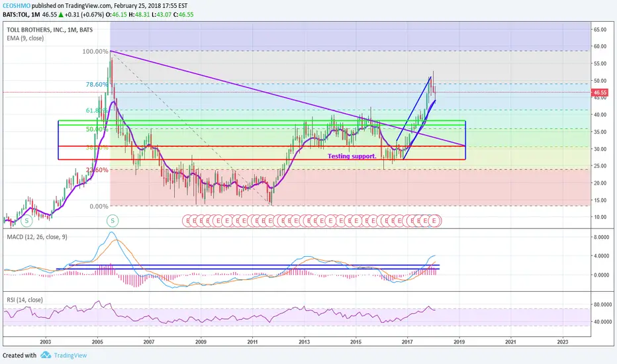Click the last earnings E marker in 2018
The width and height of the screenshot is (617, 364).
click(x=434, y=221)
